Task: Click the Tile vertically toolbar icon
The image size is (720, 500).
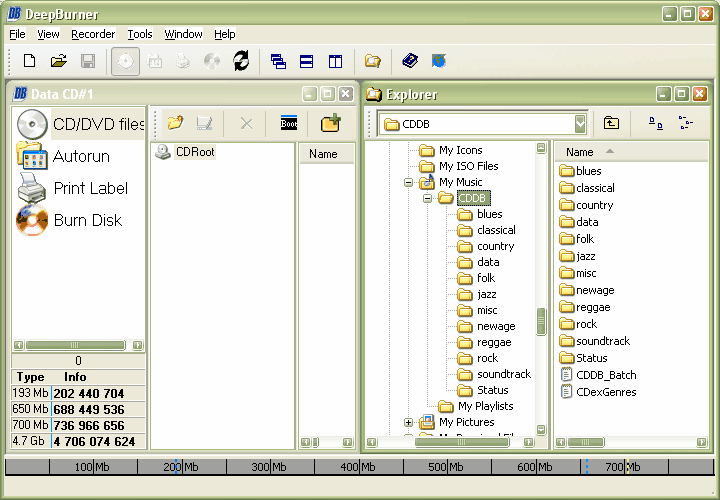Action: tap(335, 61)
